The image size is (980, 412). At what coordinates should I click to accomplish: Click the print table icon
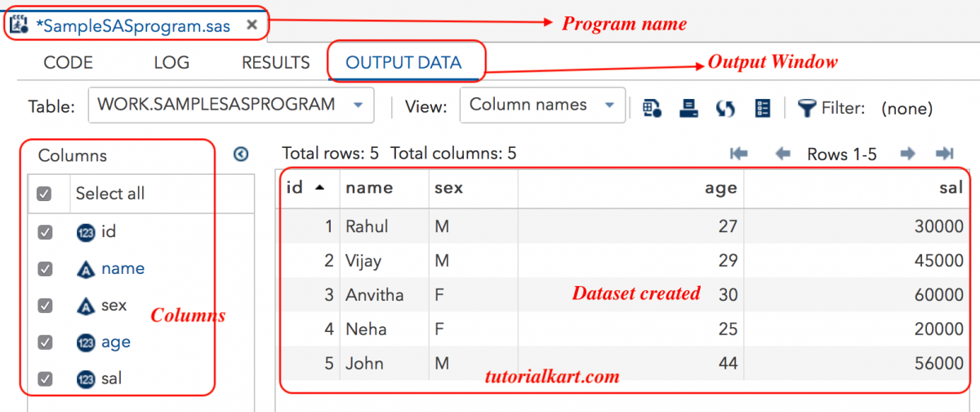(x=688, y=108)
